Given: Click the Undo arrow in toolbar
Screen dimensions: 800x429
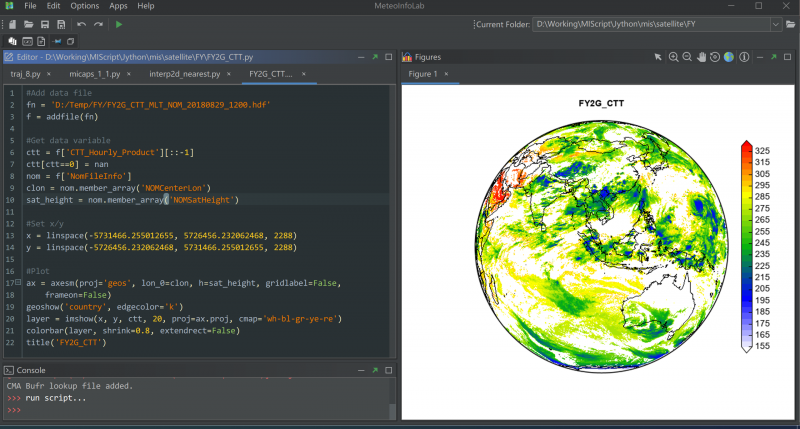Looking at the screenshot, I should point(81,23).
